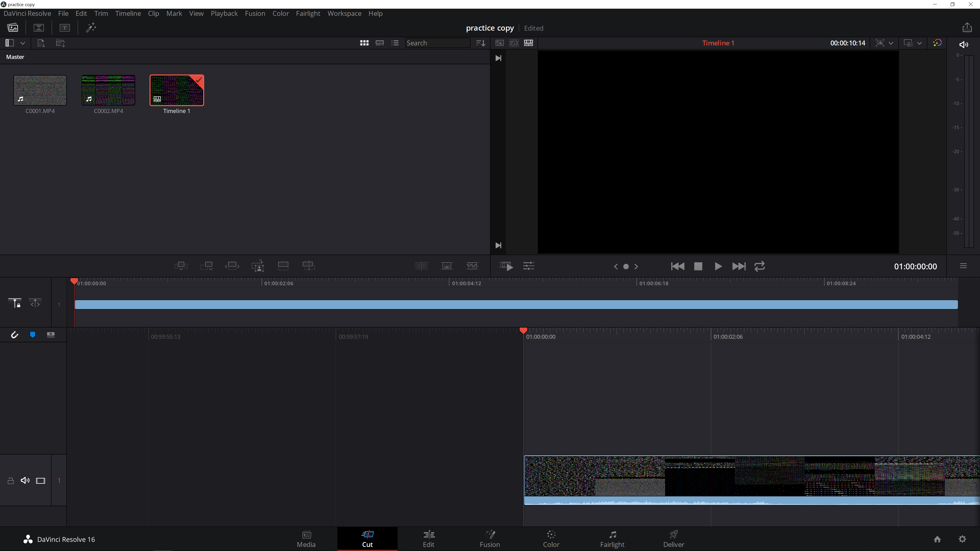Click the free playhead icon
The image size is (980, 551).
[x=35, y=304]
